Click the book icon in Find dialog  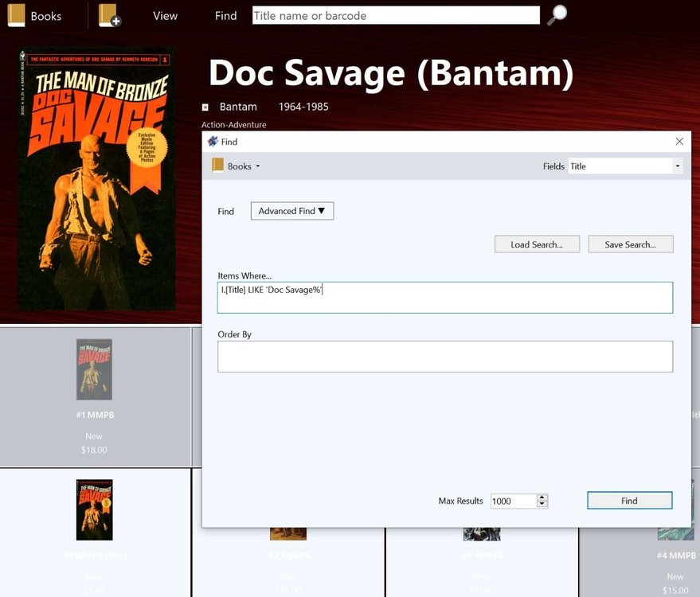(x=218, y=166)
